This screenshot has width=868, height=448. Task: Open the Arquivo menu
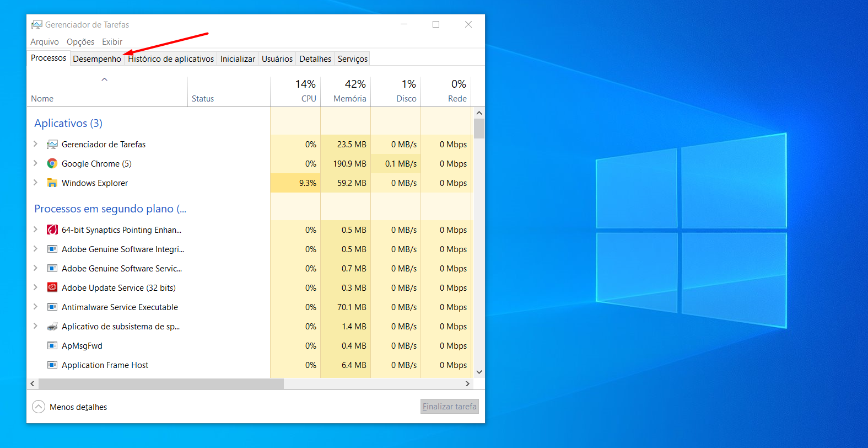click(45, 42)
